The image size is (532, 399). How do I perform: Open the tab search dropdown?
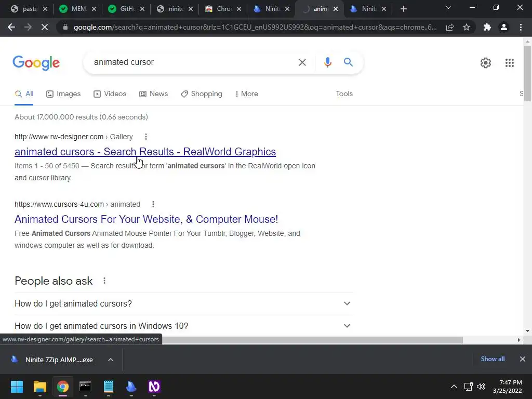448,7
